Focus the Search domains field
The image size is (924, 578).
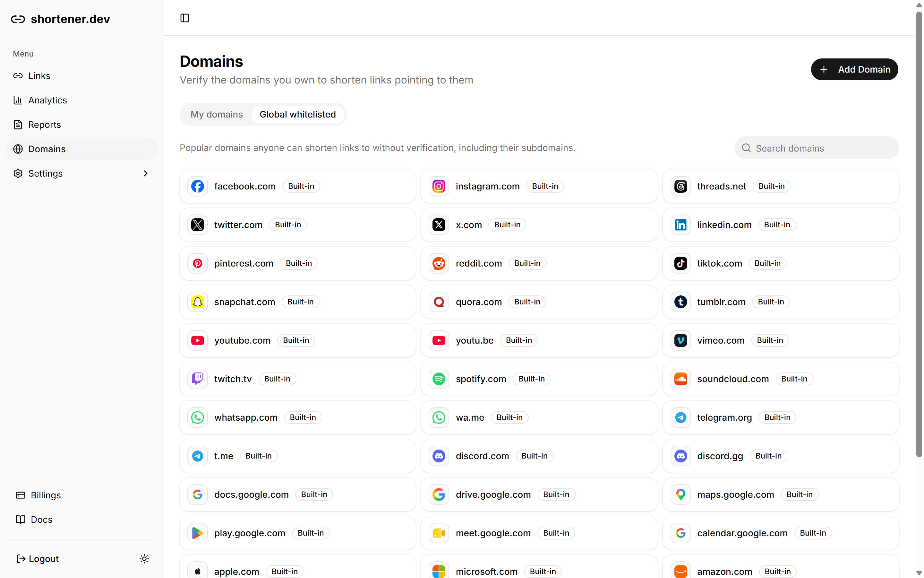[816, 148]
